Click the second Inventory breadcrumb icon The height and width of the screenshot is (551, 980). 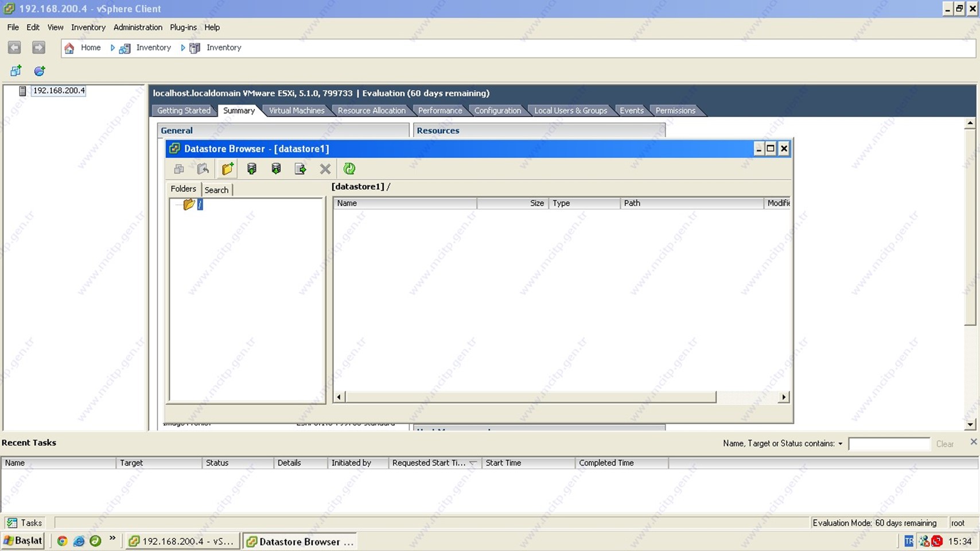tap(195, 48)
